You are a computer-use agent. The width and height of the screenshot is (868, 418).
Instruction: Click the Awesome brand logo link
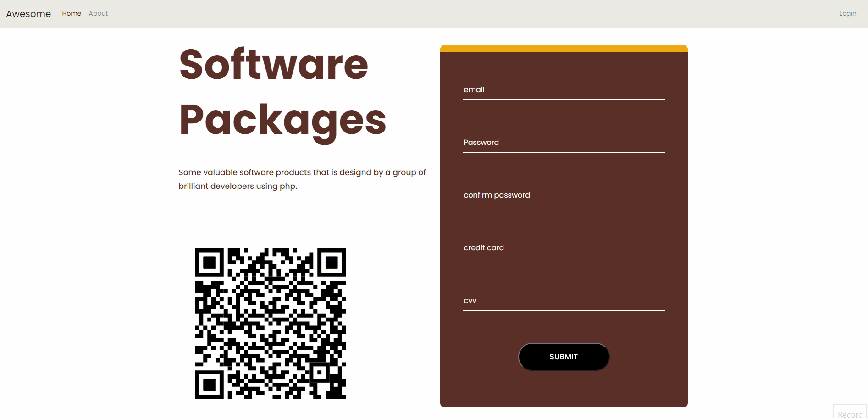pos(28,14)
